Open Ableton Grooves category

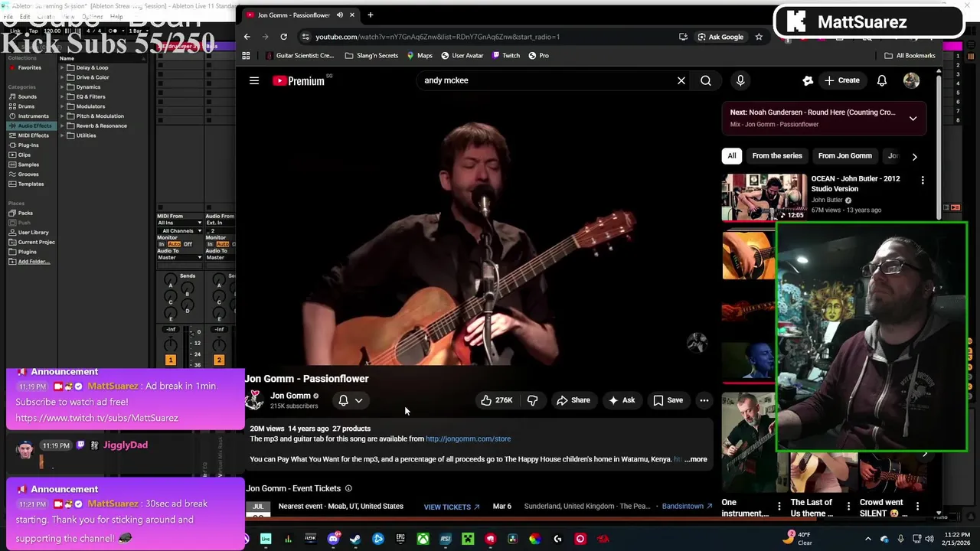coord(28,174)
